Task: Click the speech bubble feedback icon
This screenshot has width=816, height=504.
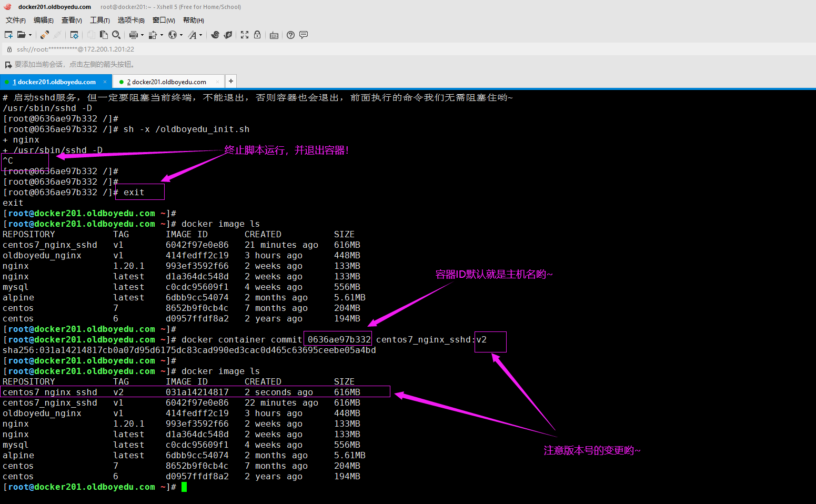Action: 304,35
